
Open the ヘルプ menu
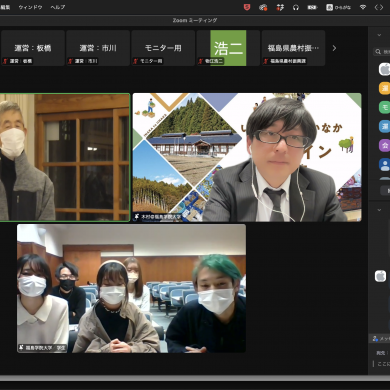coord(58,7)
